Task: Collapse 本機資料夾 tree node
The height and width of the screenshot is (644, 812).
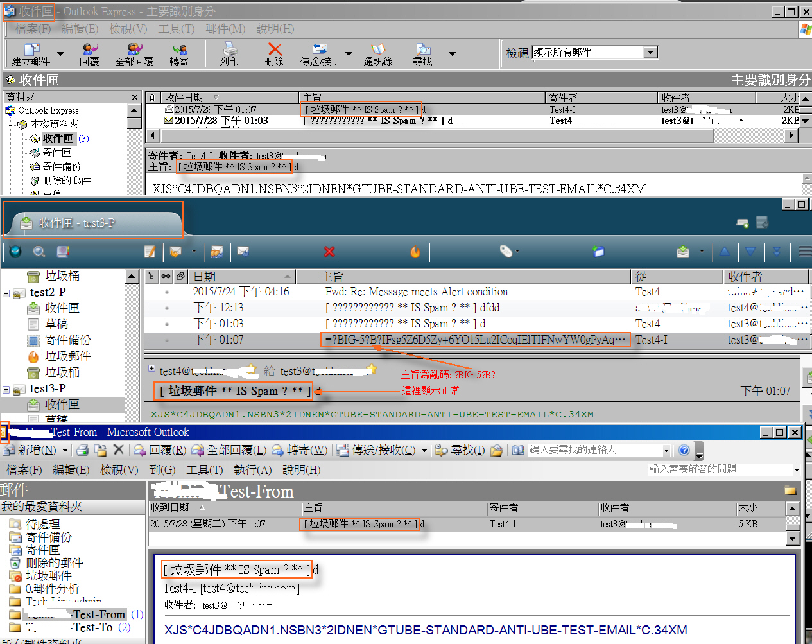Action: [x=10, y=125]
